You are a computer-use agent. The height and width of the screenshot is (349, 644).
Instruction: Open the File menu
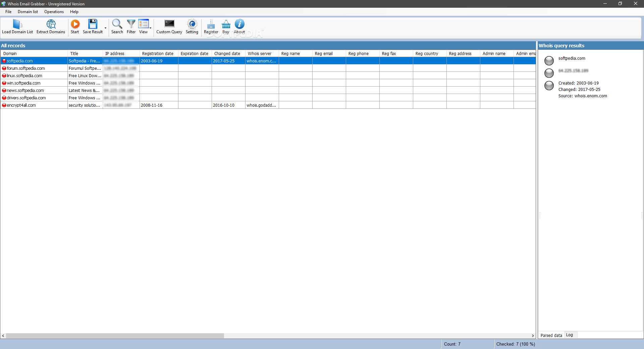(x=8, y=12)
